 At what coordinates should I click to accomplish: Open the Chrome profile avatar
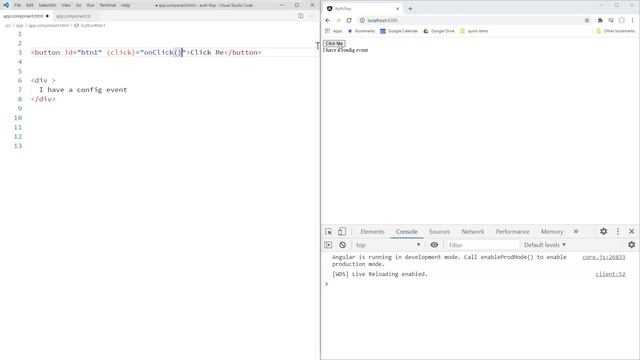tap(622, 20)
